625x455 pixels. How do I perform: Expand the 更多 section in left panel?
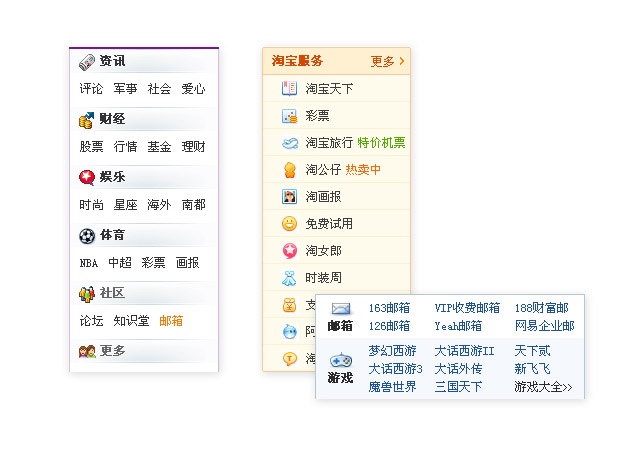(x=112, y=351)
